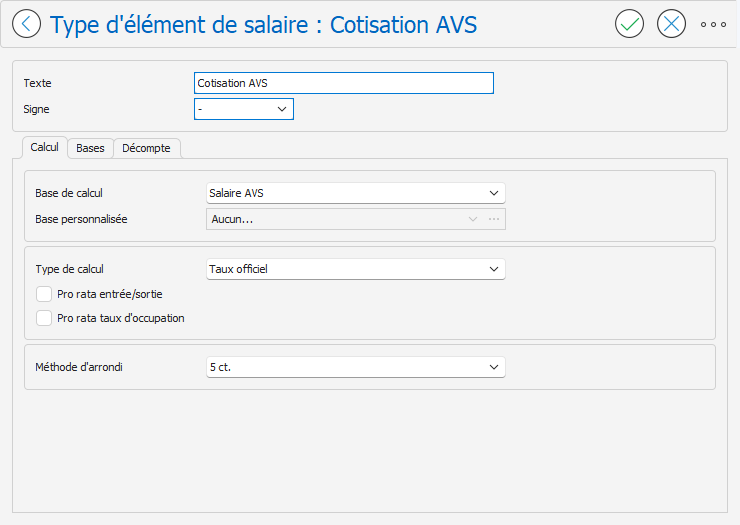Switch to the Bases tab

click(90, 148)
